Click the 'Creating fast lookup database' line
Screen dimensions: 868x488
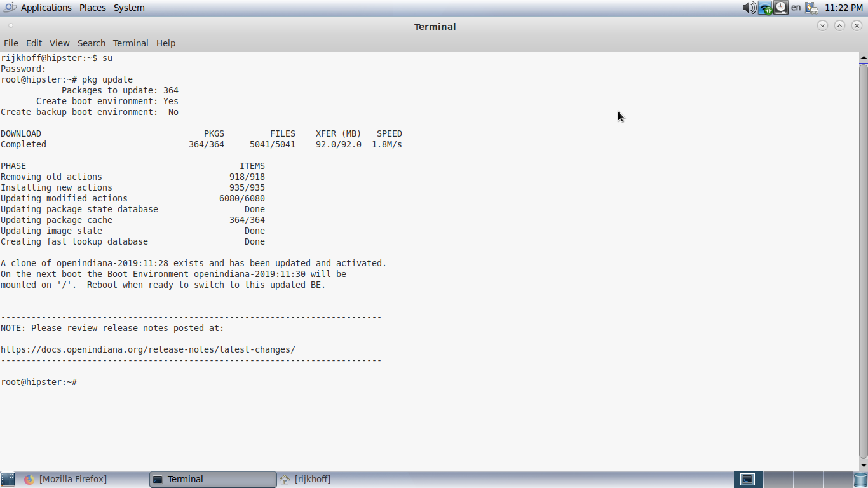tap(133, 241)
